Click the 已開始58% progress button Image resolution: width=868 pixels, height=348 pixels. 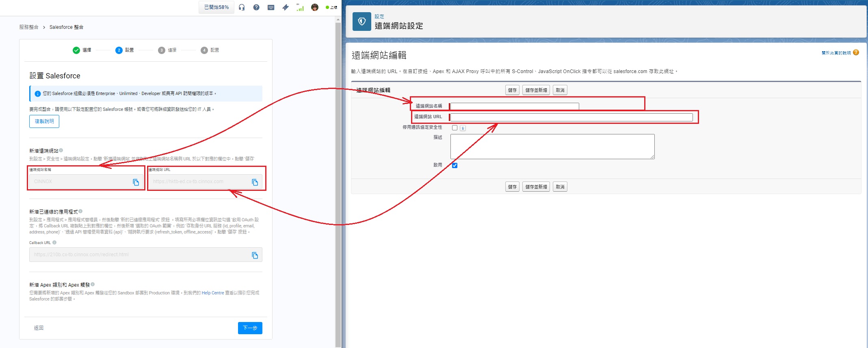coord(216,7)
